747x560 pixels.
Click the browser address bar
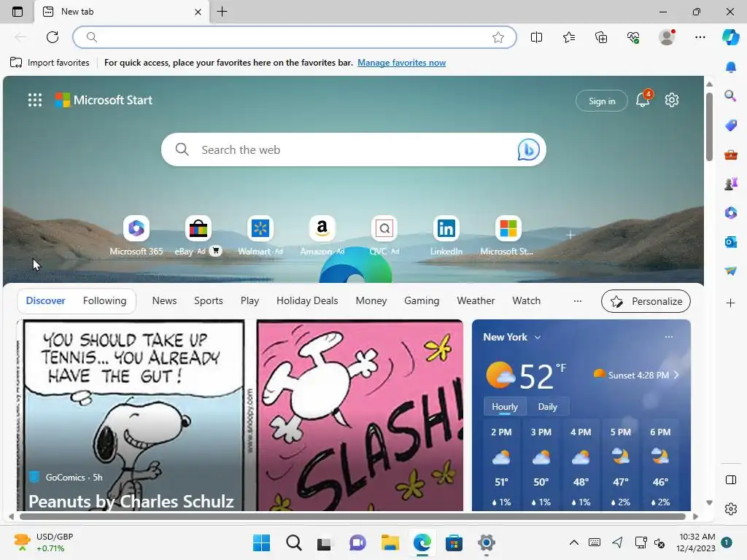tap(295, 37)
